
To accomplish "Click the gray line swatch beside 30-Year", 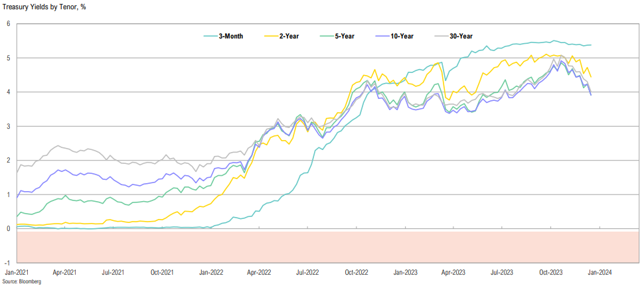I will 440,36.
